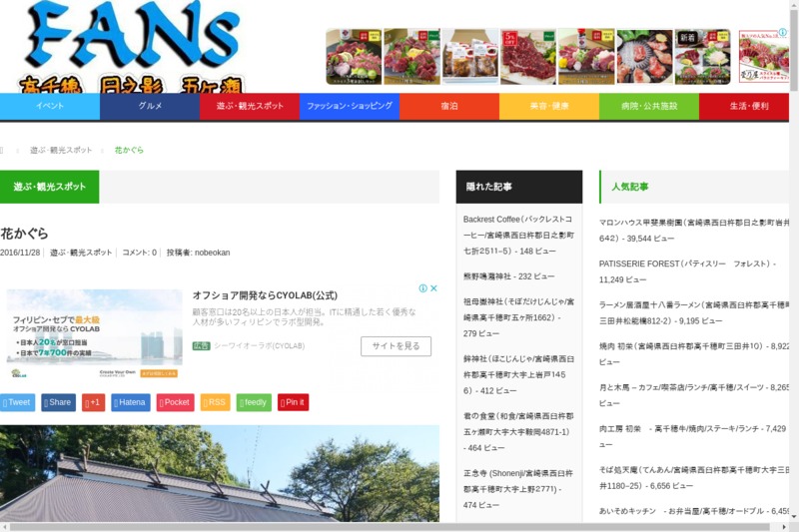799x532 pixels.
Task: Open the orange RSS feed button
Action: coord(215,402)
